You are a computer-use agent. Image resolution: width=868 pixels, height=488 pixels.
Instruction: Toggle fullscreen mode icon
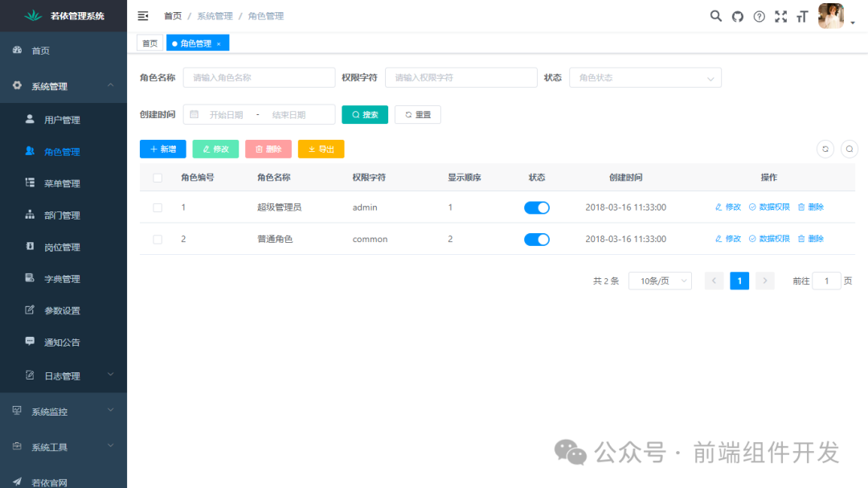pos(780,15)
